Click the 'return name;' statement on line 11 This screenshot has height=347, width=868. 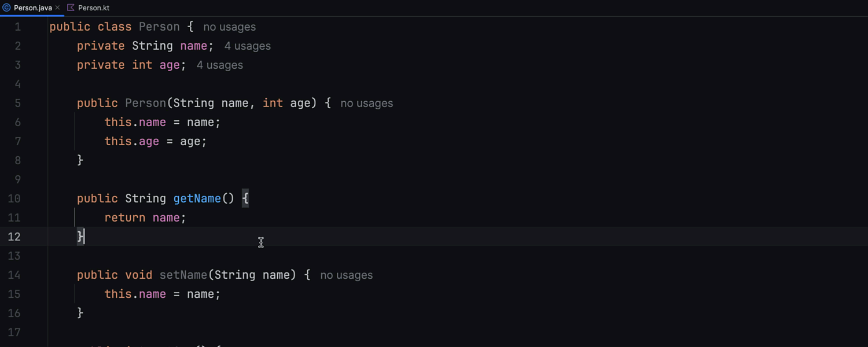tap(145, 217)
